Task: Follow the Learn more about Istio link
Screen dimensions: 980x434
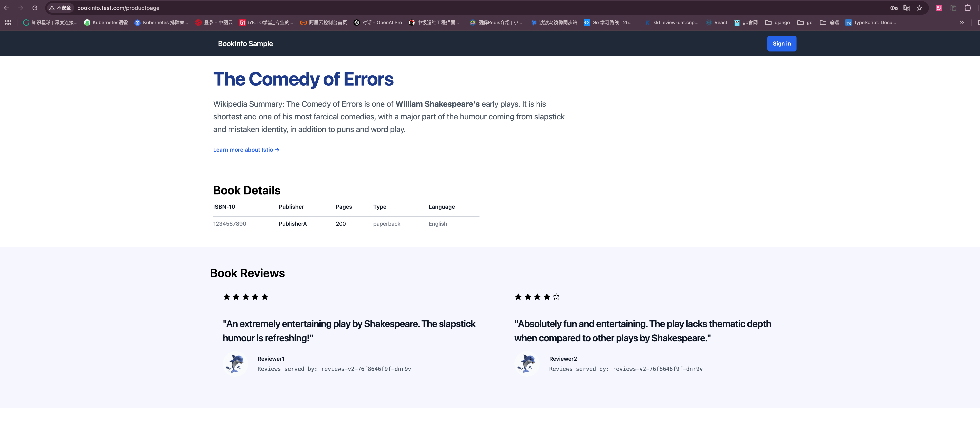Action: click(246, 150)
